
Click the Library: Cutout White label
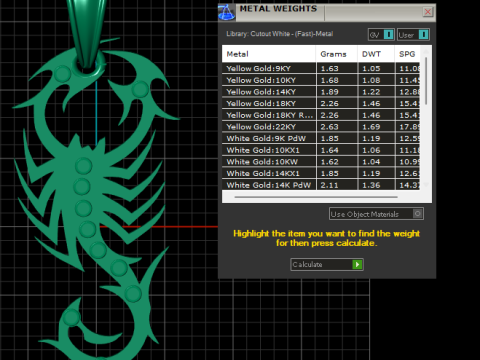279,34
